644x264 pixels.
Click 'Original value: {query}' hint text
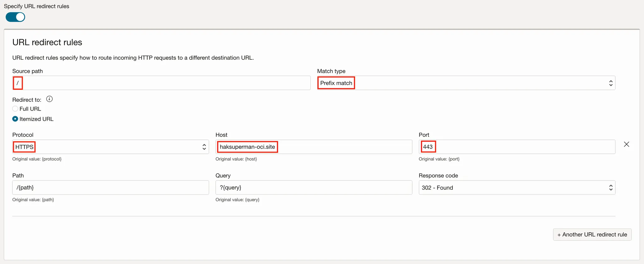[237, 200]
